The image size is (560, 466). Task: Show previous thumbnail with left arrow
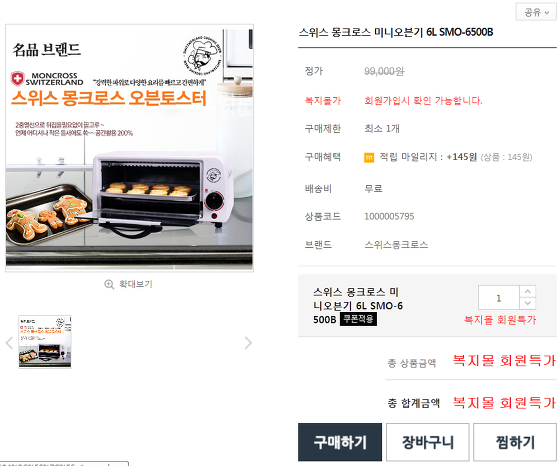point(10,343)
